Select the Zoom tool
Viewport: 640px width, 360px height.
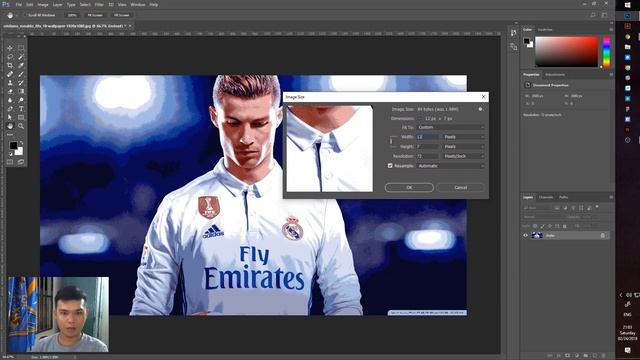[21, 126]
